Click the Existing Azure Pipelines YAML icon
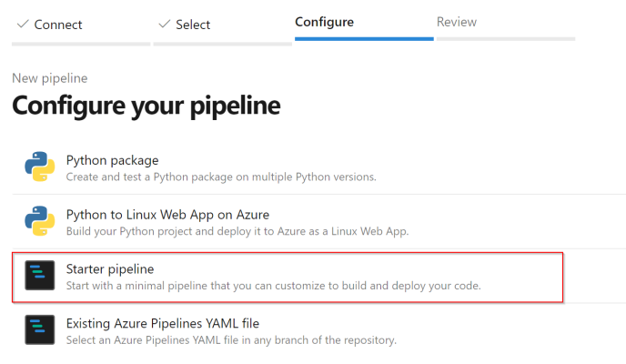Image resolution: width=626 pixels, height=364 pixels. pyautogui.click(x=39, y=331)
